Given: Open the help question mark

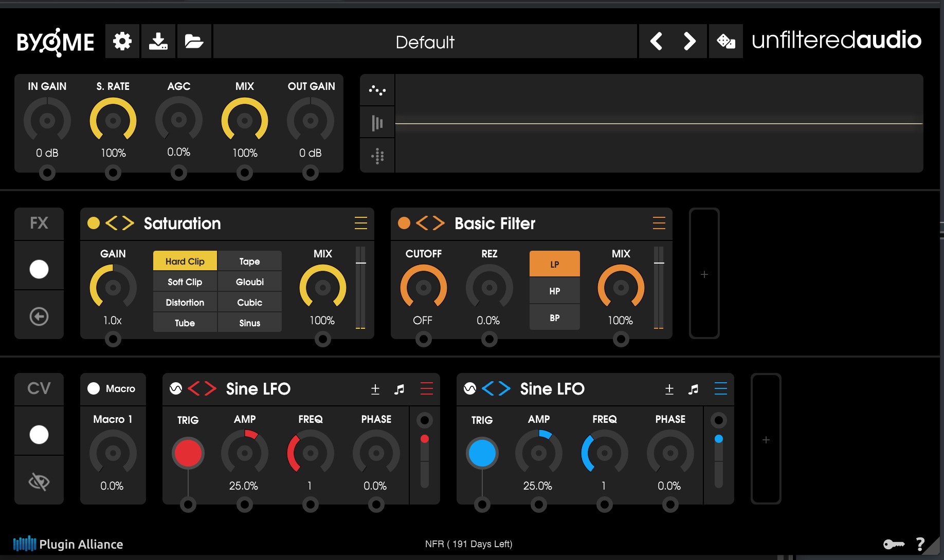Looking at the screenshot, I should pos(920,544).
